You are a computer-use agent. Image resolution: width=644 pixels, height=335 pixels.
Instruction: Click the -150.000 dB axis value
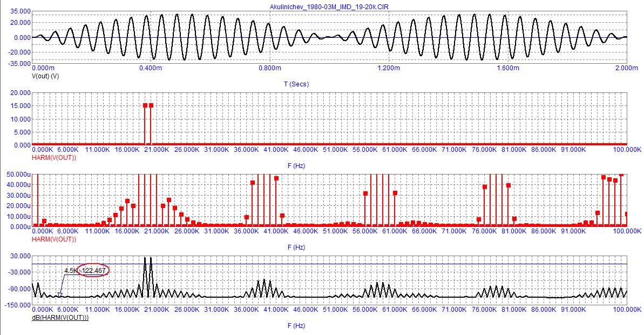[18, 305]
